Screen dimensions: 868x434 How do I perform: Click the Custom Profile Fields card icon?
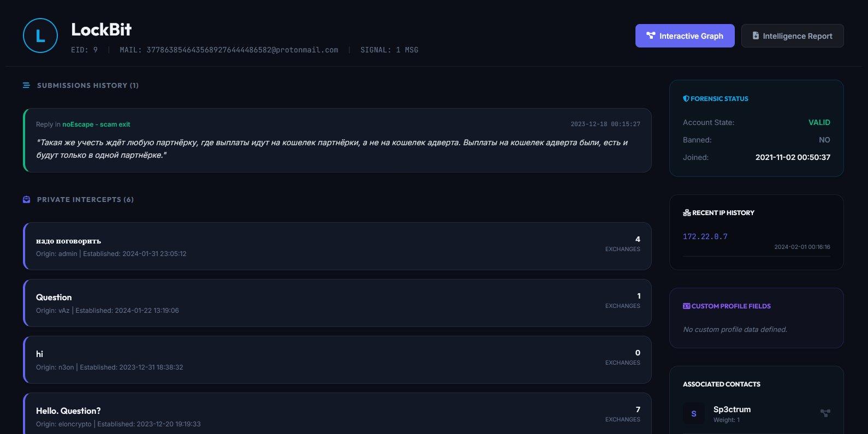(686, 306)
